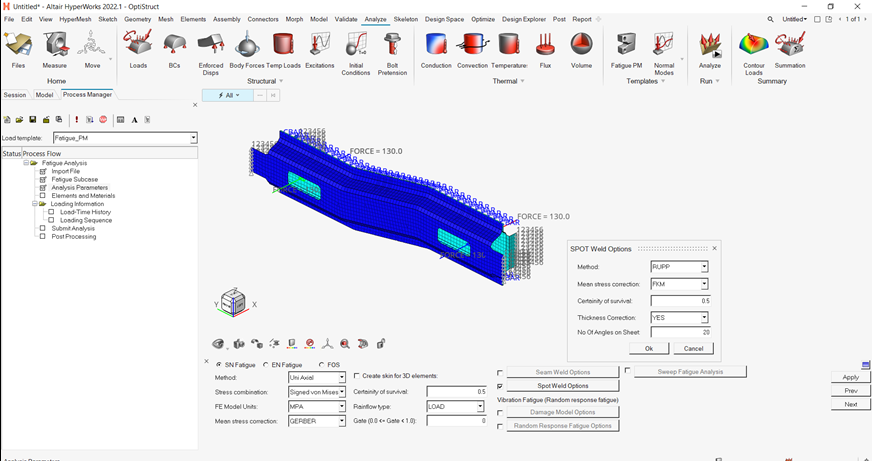The image size is (872, 461).
Task: Enable Create skin for 3D elements
Action: point(358,376)
